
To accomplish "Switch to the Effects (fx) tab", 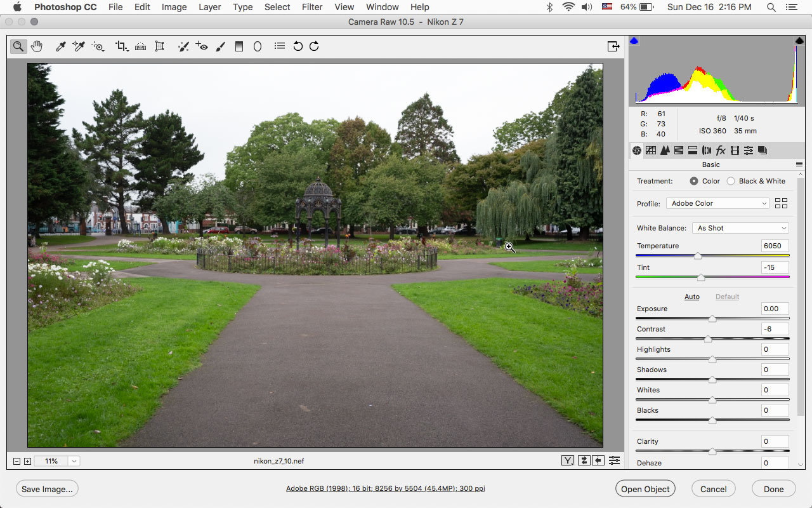I will (721, 150).
